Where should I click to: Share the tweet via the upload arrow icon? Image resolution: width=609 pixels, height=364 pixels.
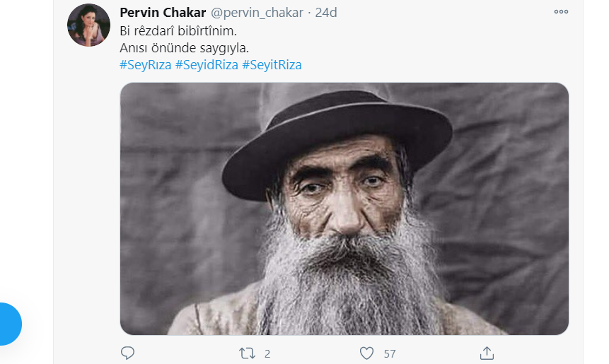coord(487,353)
